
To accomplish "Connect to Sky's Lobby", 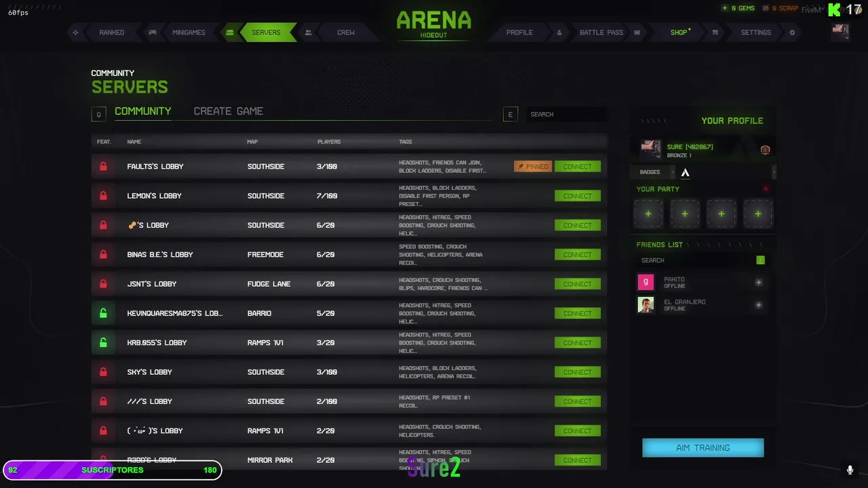I will click(x=577, y=372).
